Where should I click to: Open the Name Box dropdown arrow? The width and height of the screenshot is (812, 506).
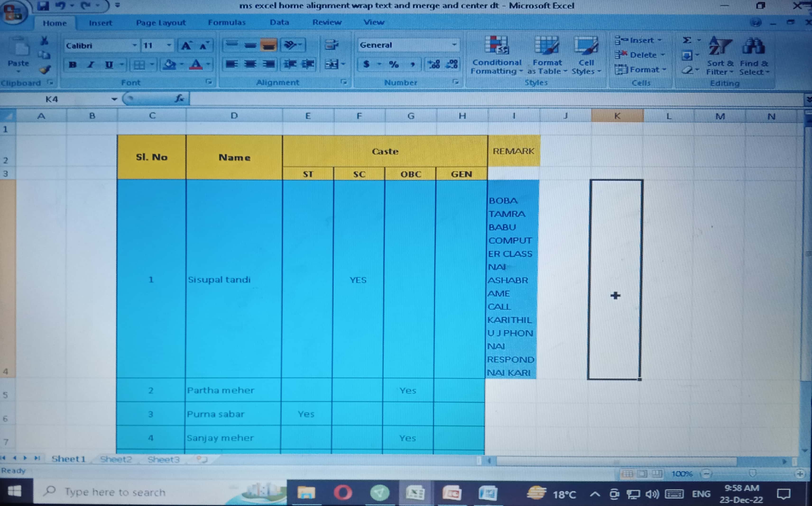coord(114,99)
